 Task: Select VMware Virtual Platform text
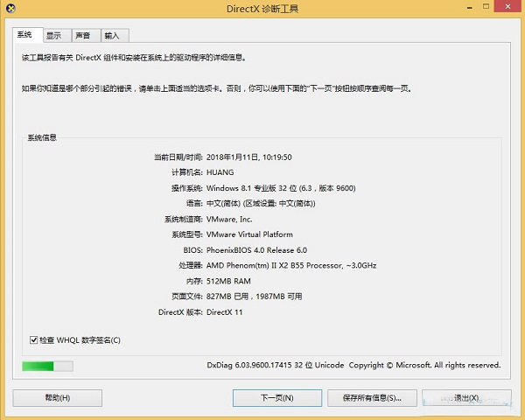(249, 234)
